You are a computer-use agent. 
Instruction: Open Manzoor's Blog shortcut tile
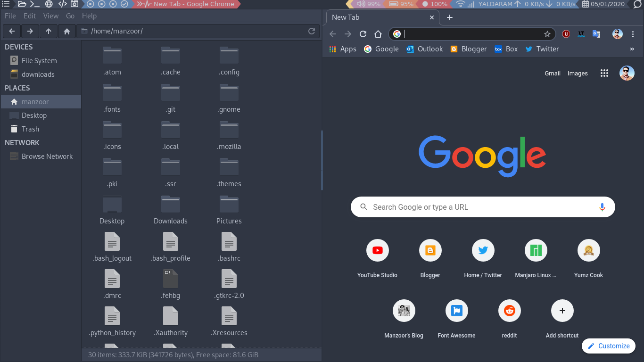[x=404, y=318]
